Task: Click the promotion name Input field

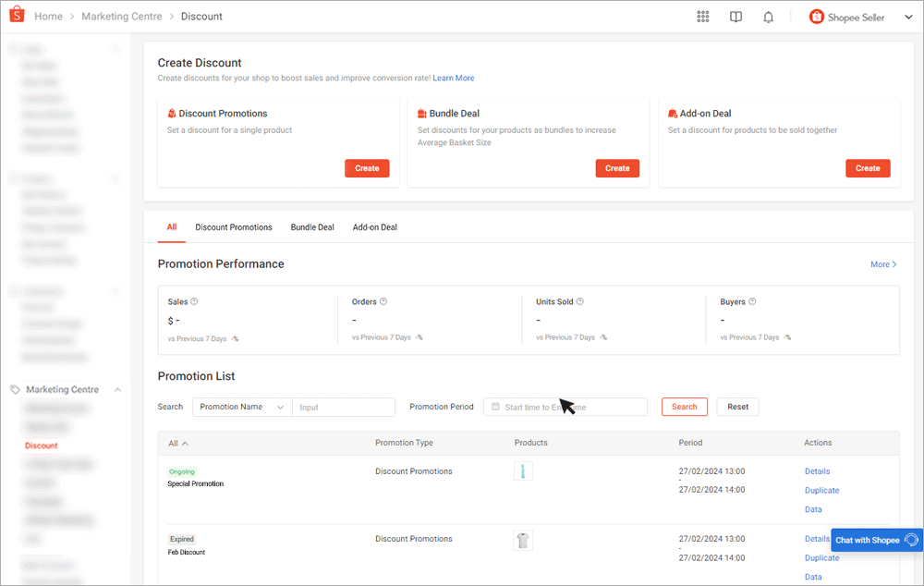Action: tap(343, 407)
